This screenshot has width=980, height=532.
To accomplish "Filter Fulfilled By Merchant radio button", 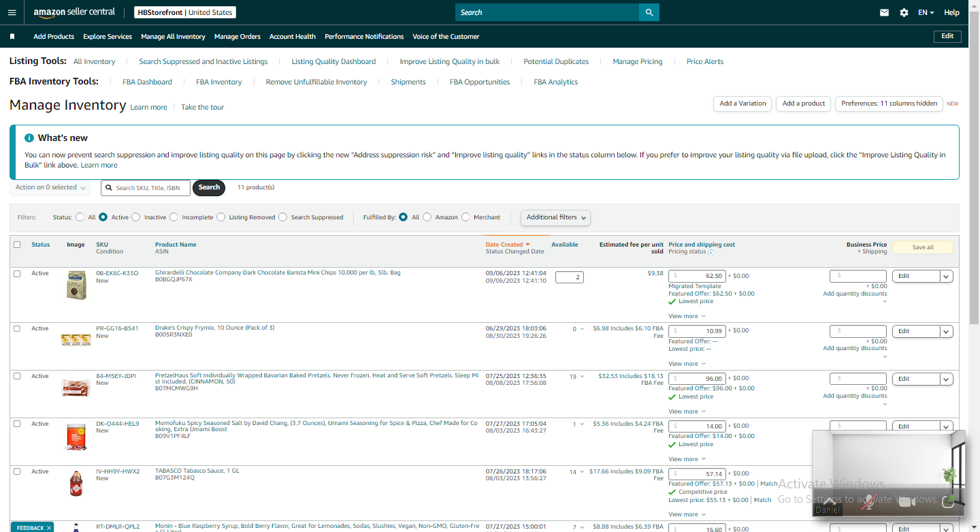I will (x=465, y=217).
